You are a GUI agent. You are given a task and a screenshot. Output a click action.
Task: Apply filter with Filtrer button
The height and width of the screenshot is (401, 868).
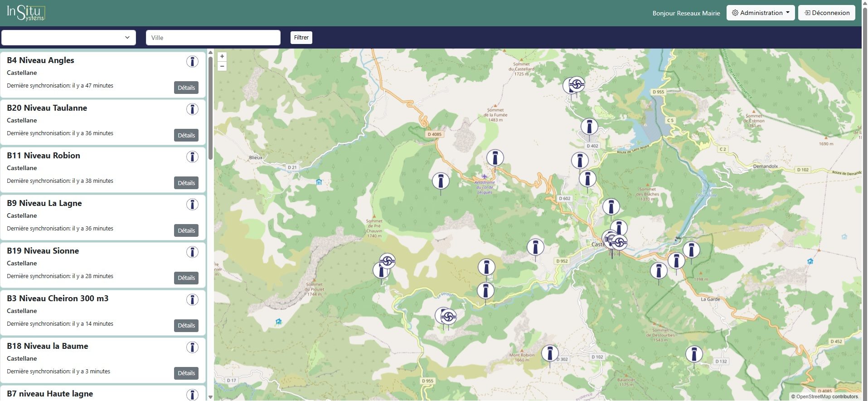coord(301,38)
